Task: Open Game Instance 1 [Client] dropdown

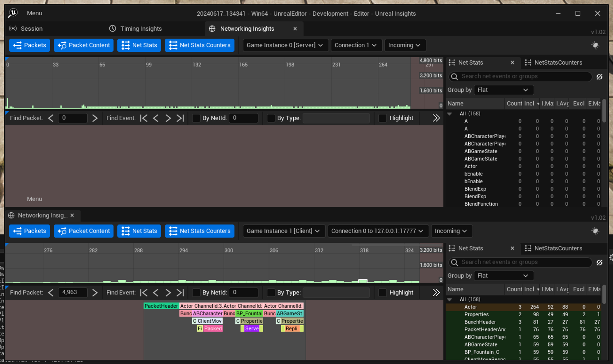Action: 284,231
